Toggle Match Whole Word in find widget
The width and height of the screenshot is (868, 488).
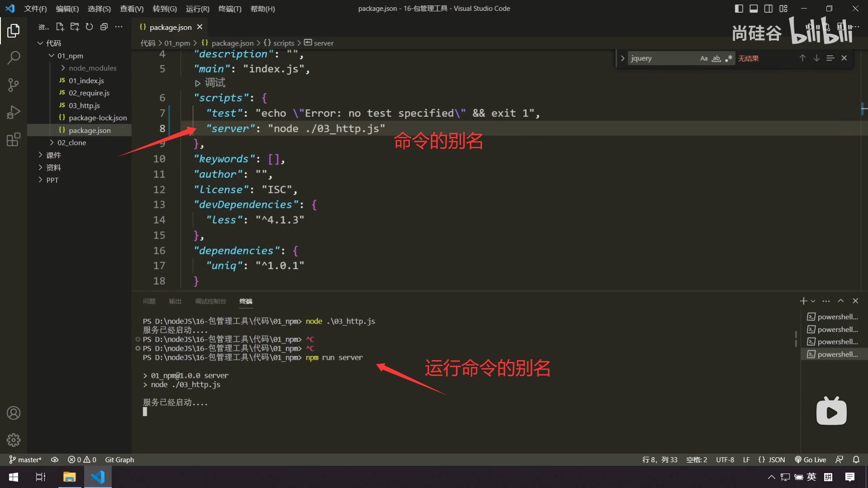[716, 58]
